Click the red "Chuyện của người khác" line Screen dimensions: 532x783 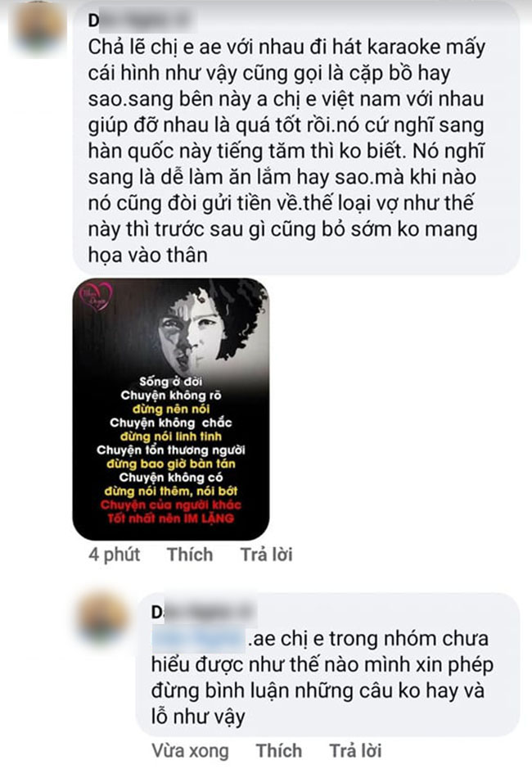[x=171, y=505]
